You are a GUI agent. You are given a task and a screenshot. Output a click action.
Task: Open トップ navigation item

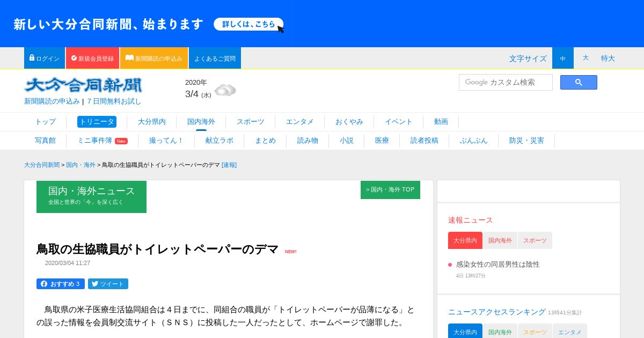pos(45,122)
